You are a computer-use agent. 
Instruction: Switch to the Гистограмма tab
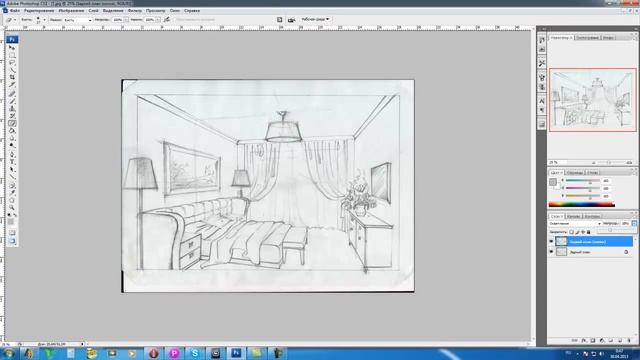(587, 38)
